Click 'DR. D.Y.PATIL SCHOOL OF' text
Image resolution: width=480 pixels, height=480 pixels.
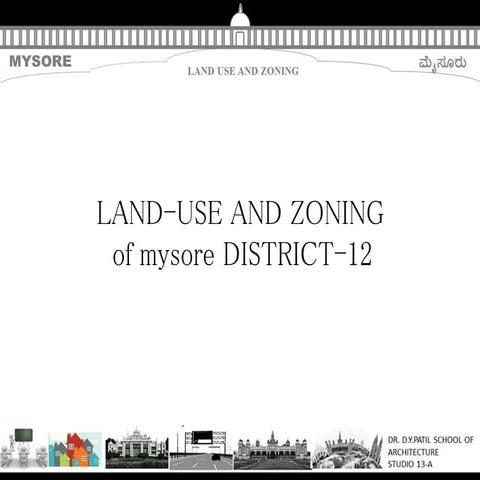click(x=430, y=440)
